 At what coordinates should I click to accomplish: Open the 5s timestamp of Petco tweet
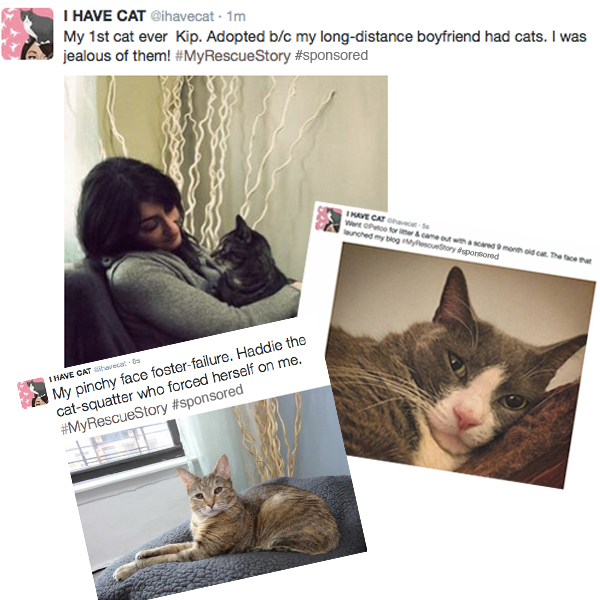tap(424, 226)
